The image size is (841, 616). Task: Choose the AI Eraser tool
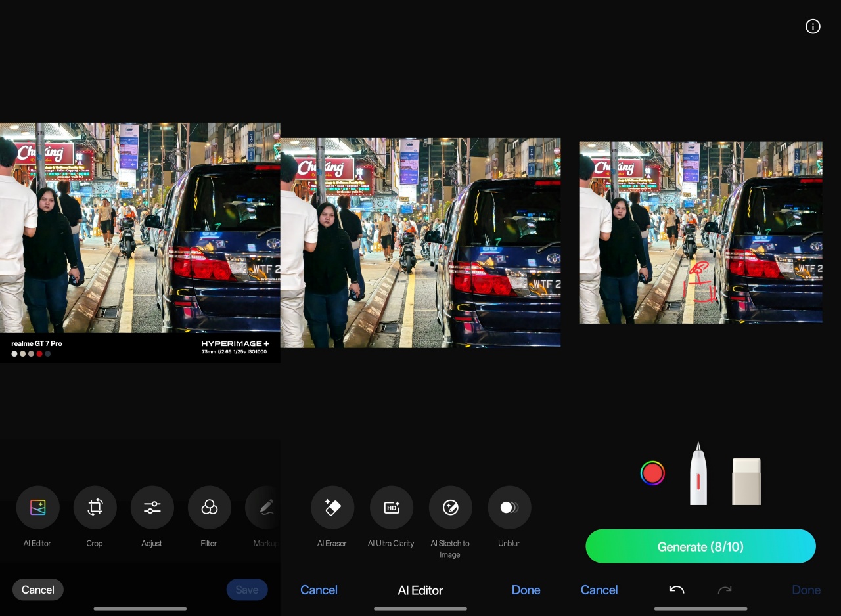332,508
